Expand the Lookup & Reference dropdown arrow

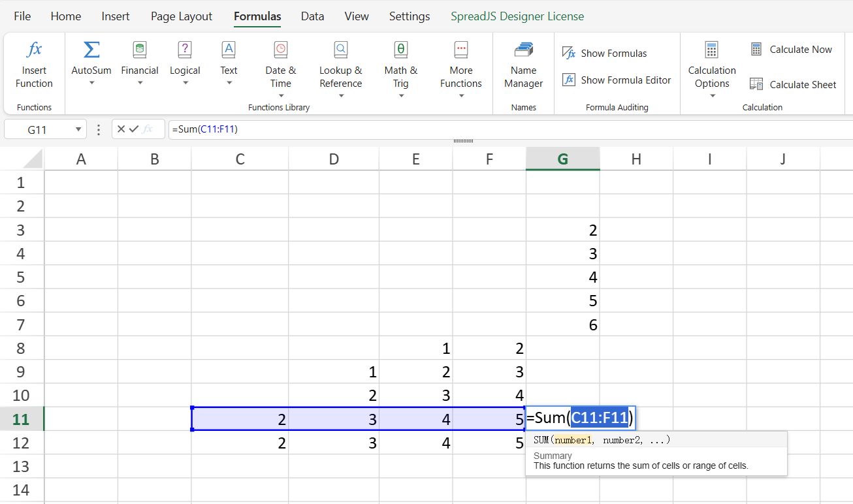[341, 96]
